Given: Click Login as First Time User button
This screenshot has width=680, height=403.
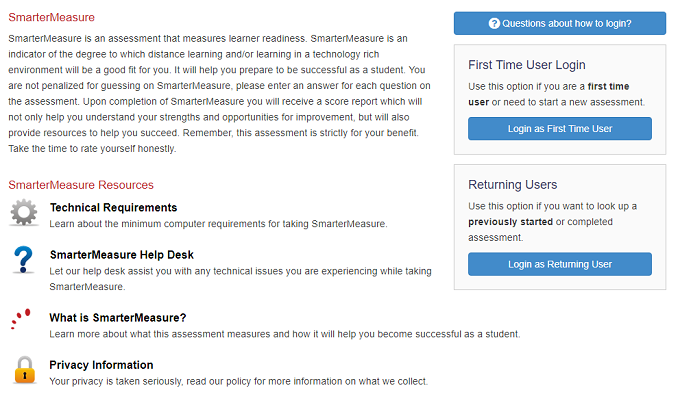Looking at the screenshot, I should pyautogui.click(x=559, y=128).
